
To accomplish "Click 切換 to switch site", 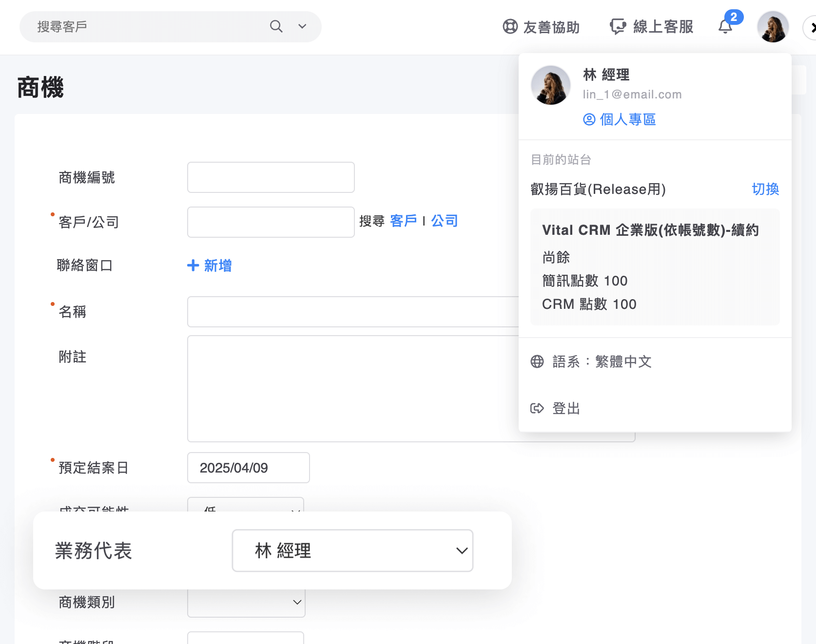I will click(x=765, y=189).
